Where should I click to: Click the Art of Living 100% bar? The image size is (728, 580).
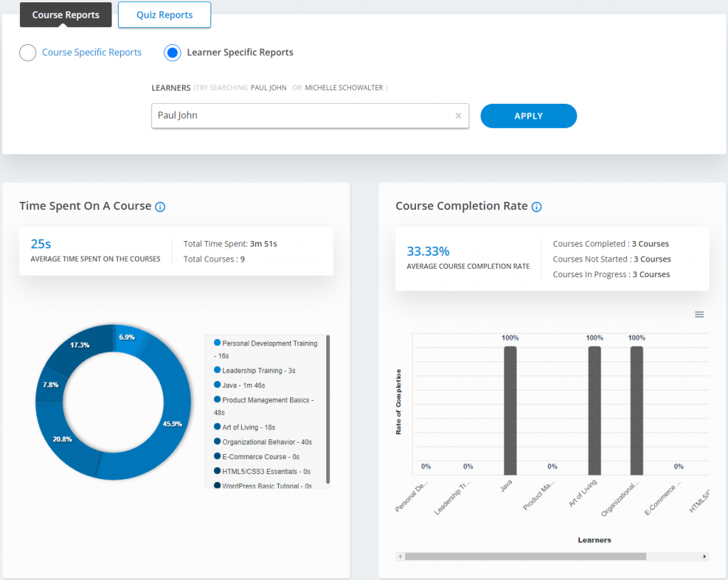pos(594,411)
